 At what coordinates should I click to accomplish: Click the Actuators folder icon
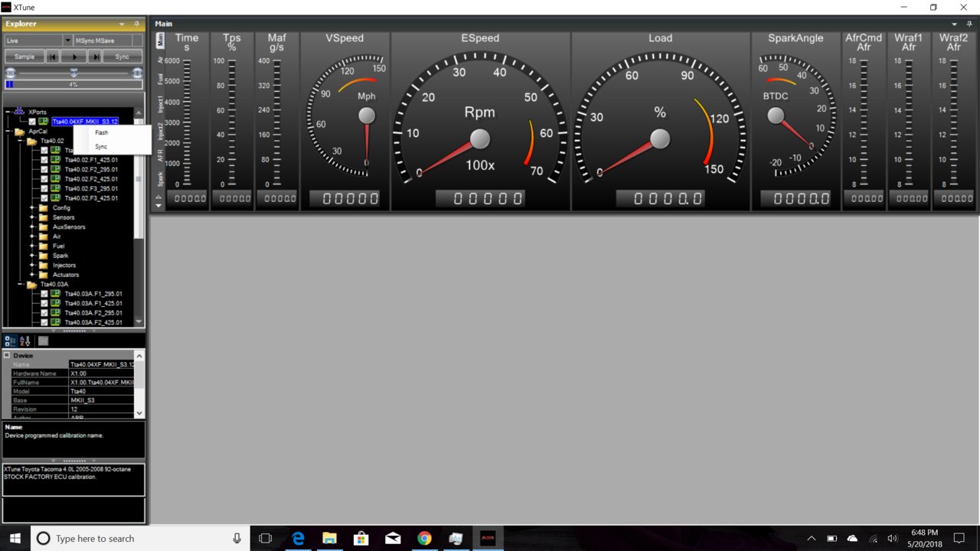[x=44, y=275]
